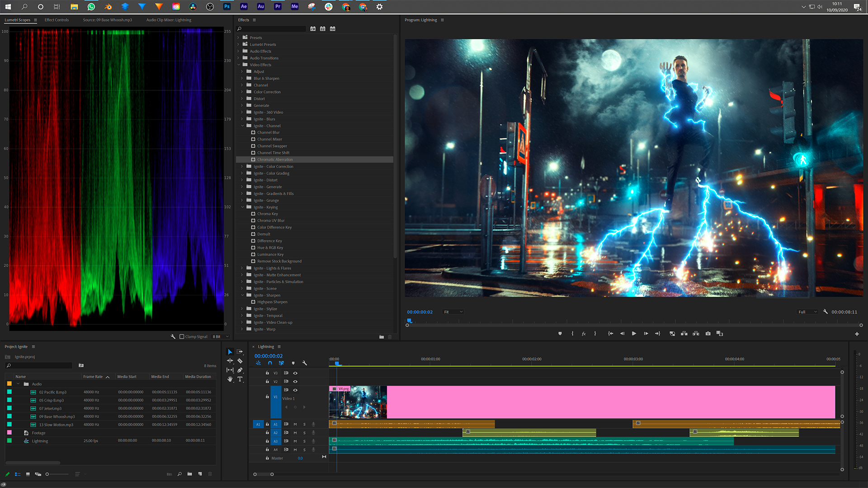Image resolution: width=868 pixels, height=488 pixels.
Task: Mute audio track A1
Action: (295, 424)
